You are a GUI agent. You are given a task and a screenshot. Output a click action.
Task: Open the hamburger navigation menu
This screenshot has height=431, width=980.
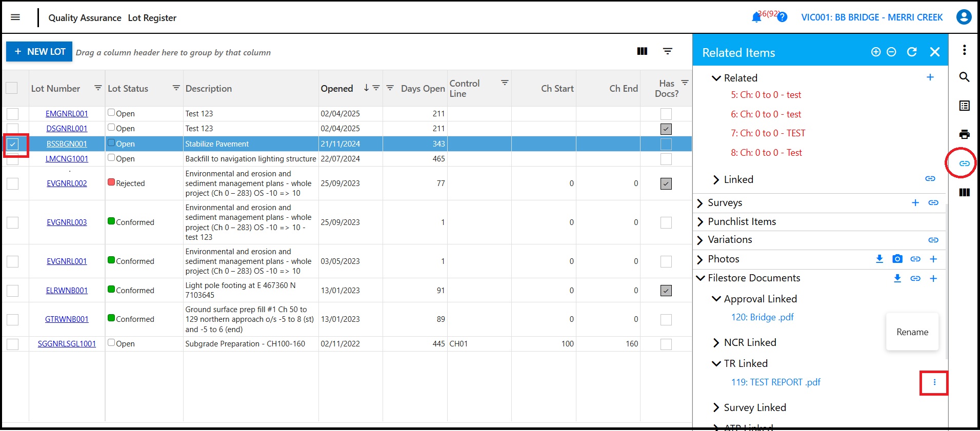pyautogui.click(x=15, y=17)
